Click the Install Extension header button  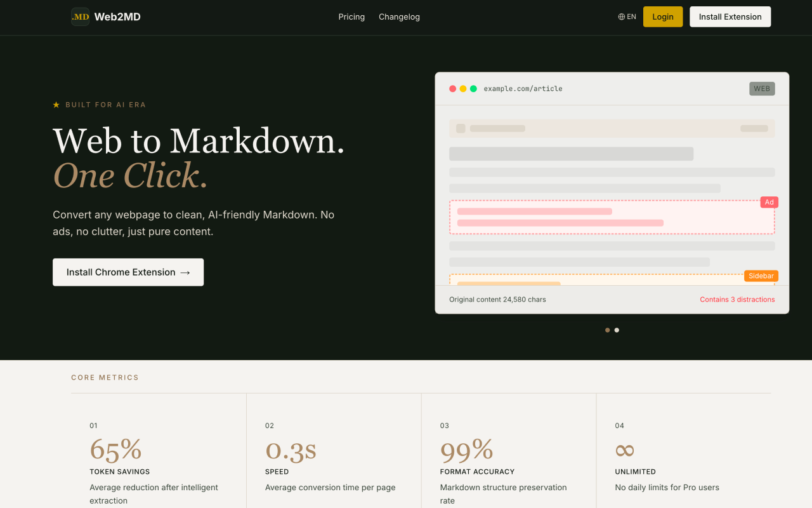click(730, 17)
